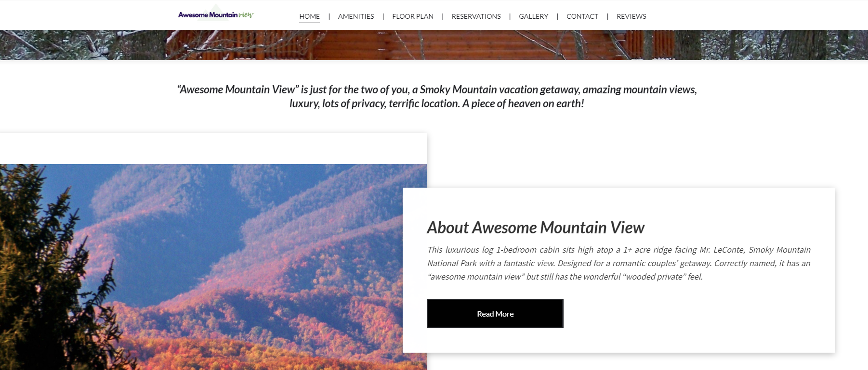Click the italic tagline about Smoky Mountain getaway
The width and height of the screenshot is (868, 370).
pos(437,96)
